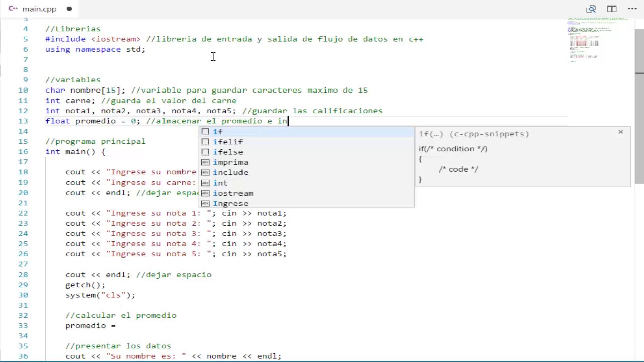Click the C++ file icon on the main.cpp tab
The image size is (644, 362).
click(x=13, y=9)
